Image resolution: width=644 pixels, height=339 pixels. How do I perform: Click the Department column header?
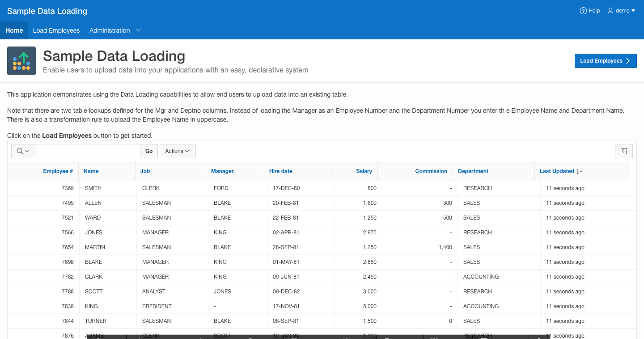[x=473, y=171]
